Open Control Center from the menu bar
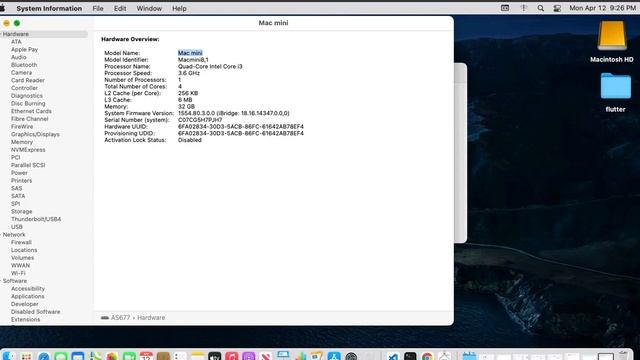Image resolution: width=640 pixels, height=360 pixels. click(557, 8)
